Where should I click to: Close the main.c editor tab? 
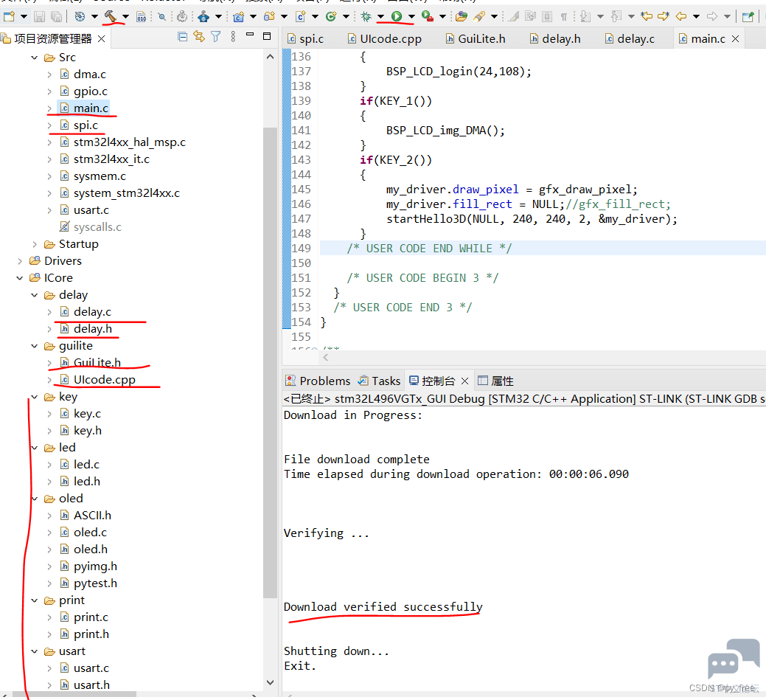735,39
